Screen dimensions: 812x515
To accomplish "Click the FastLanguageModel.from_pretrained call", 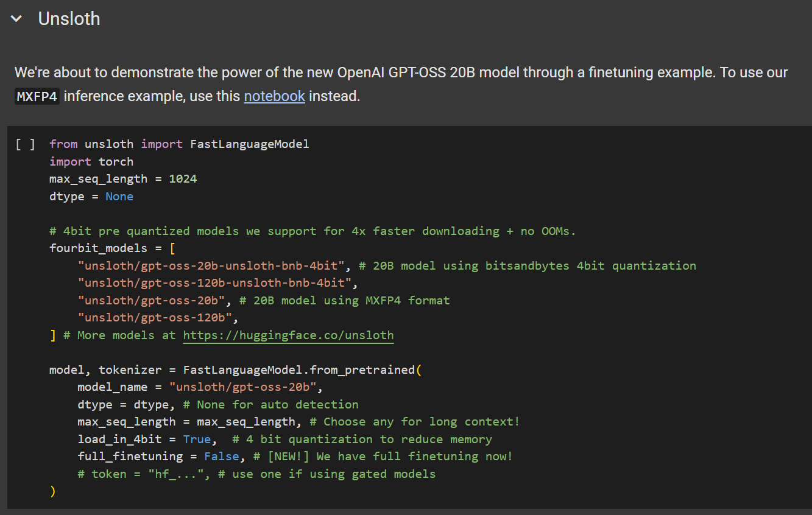I will pyautogui.click(x=298, y=370).
